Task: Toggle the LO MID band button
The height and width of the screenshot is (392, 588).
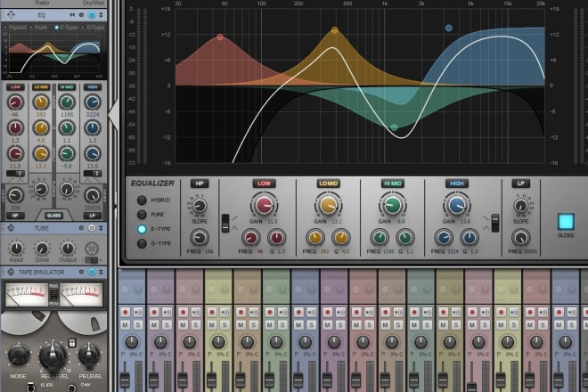Action: tap(328, 184)
